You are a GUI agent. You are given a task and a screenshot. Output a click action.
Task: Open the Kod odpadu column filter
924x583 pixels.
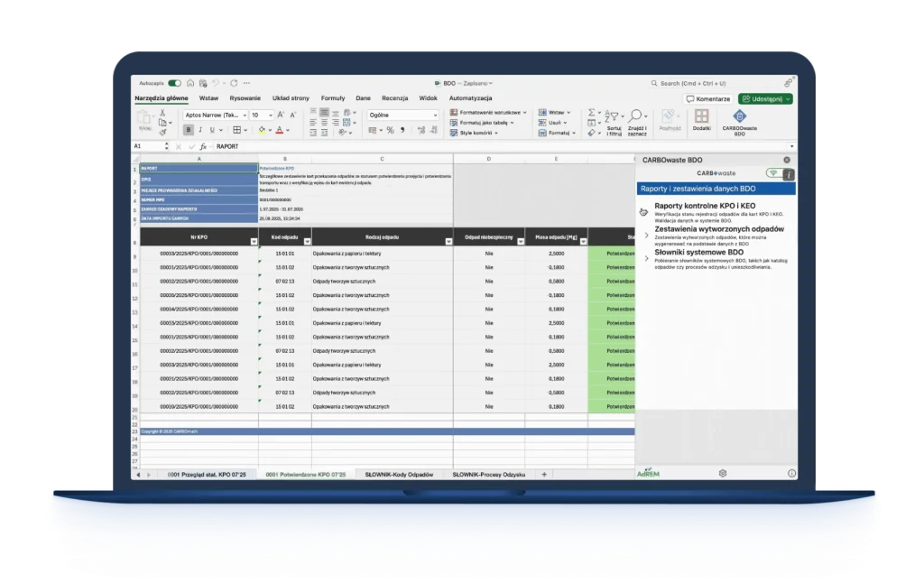[x=306, y=241]
